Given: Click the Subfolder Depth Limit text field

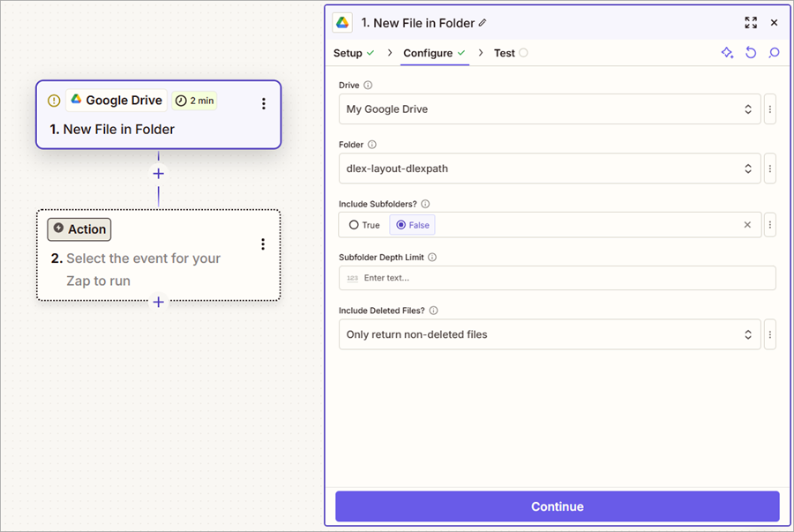Looking at the screenshot, I should pos(565,278).
